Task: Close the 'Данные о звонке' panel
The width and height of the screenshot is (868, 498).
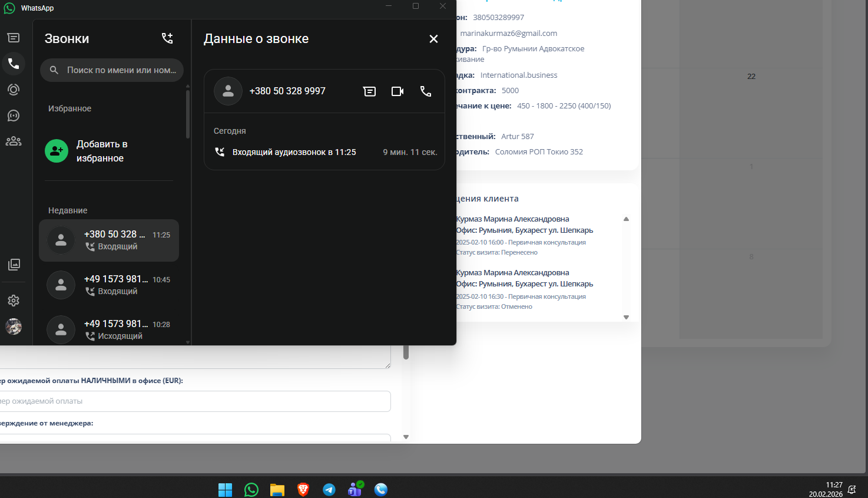Action: point(433,39)
